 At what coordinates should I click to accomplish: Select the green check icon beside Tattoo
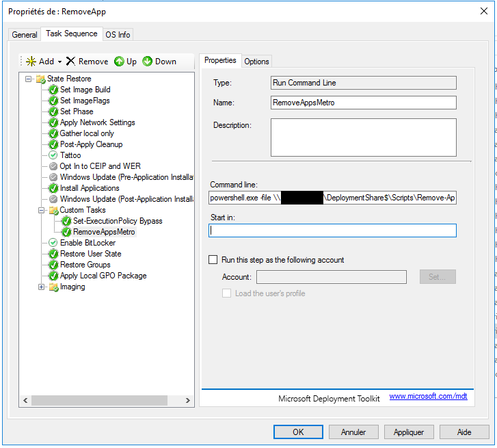(53, 155)
